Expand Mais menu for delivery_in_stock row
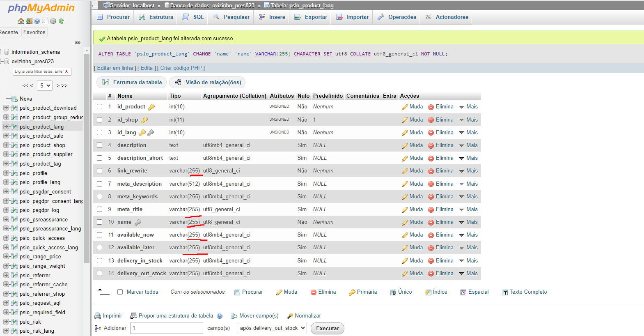The image size is (644, 336). coord(468,261)
